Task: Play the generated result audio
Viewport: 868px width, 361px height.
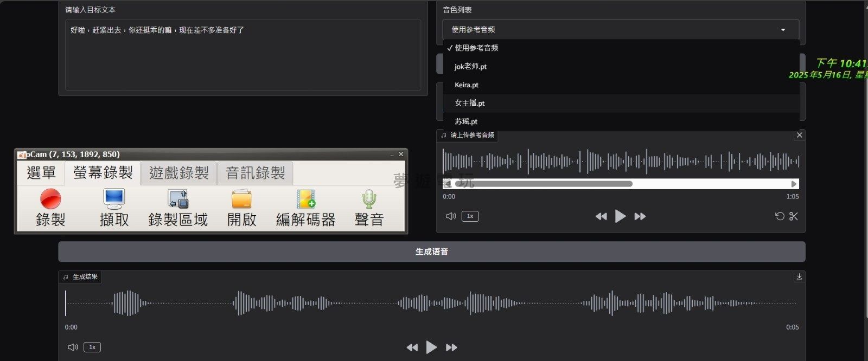Action: tap(431, 347)
